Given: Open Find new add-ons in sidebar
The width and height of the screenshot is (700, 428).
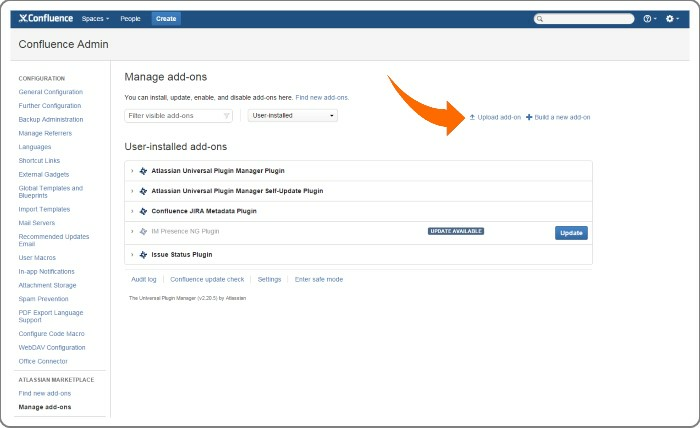Looking at the screenshot, I should click(45, 394).
